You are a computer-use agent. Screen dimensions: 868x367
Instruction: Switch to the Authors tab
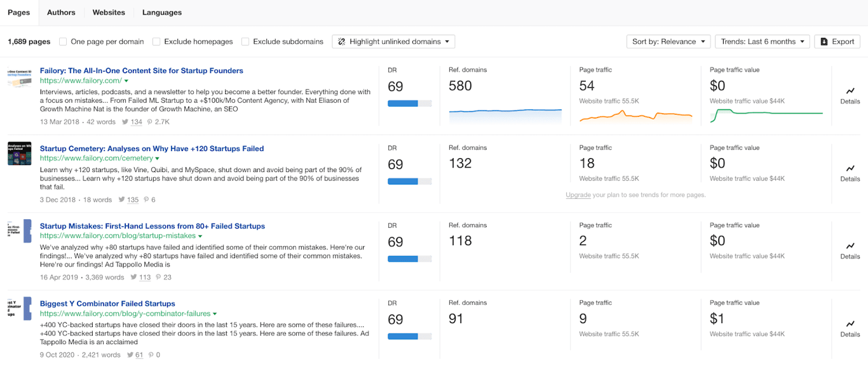61,13
